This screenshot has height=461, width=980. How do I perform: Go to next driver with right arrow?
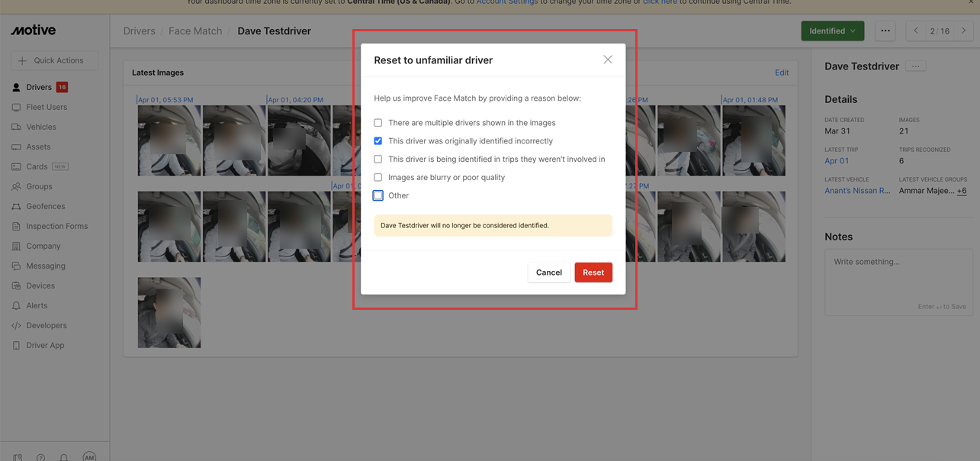963,31
